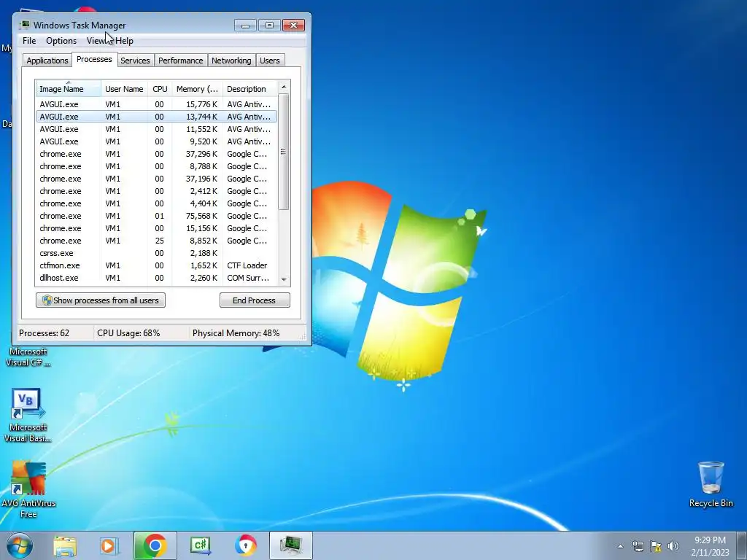
Task: Click the Show Desktop strip on taskbar
Action: tap(742, 545)
